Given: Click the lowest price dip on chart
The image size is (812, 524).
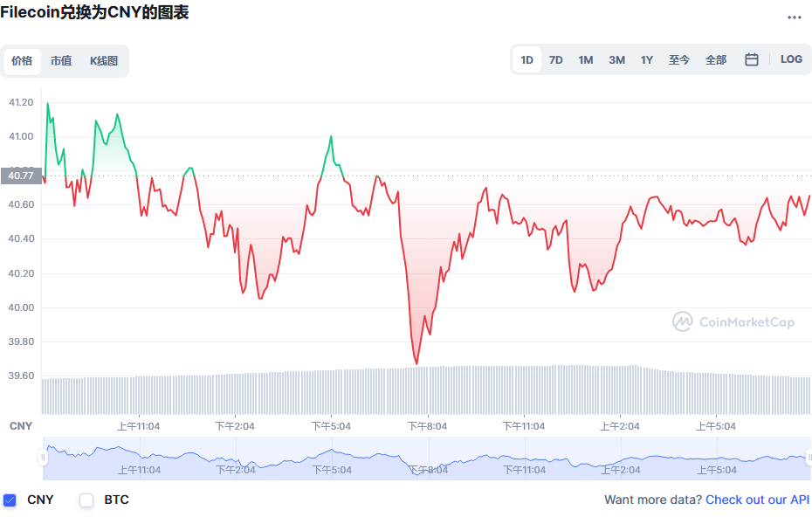Looking at the screenshot, I should point(416,363).
